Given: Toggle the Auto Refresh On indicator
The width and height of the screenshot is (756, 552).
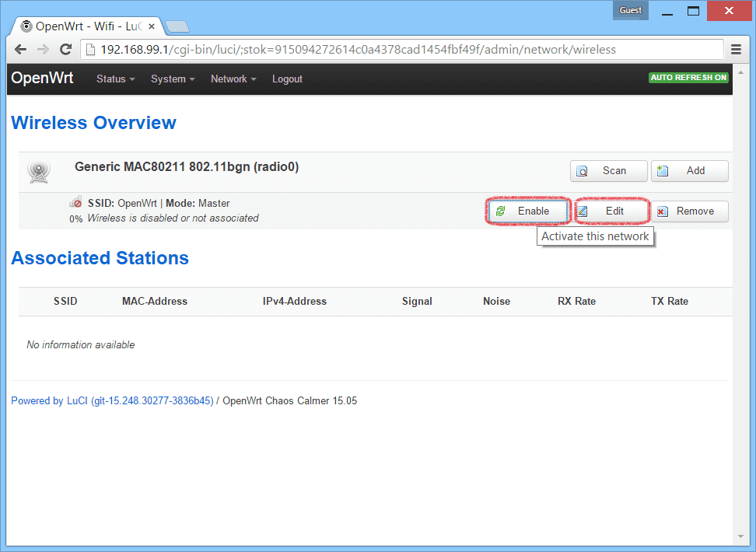Looking at the screenshot, I should click(688, 78).
